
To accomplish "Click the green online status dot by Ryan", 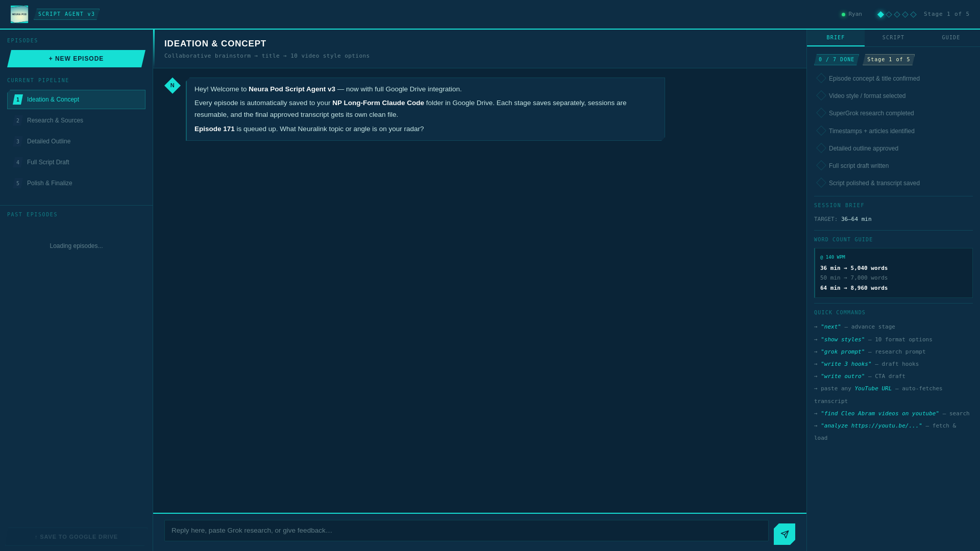I will click(843, 15).
